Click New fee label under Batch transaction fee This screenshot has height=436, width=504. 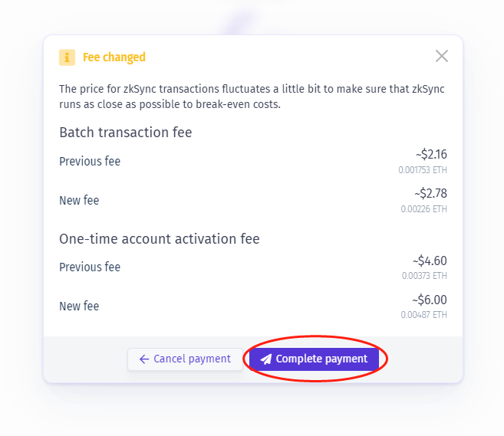coord(79,200)
